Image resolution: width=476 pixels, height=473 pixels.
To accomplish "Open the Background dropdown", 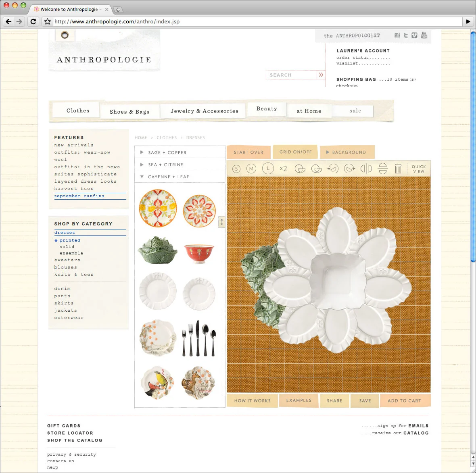I will [x=347, y=152].
